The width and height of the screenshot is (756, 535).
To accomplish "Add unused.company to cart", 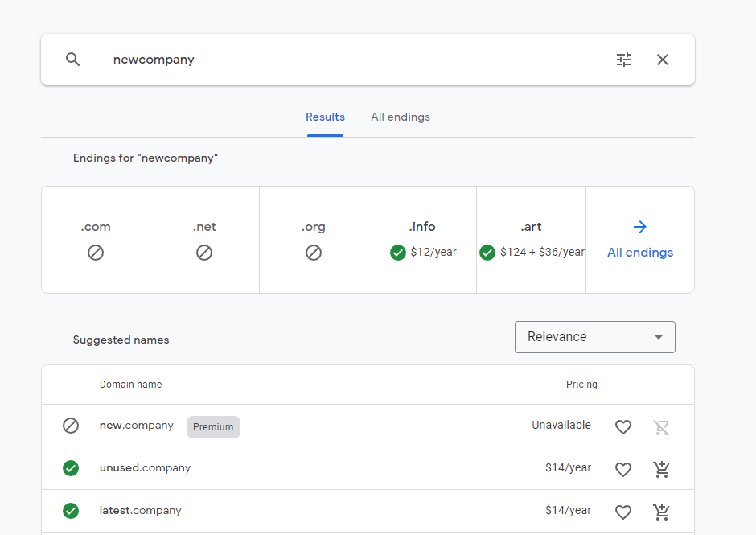I will pyautogui.click(x=661, y=469).
